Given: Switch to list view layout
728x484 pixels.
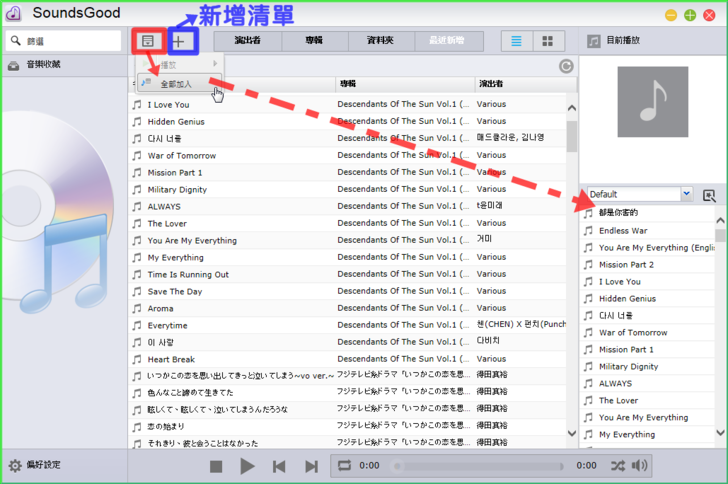Looking at the screenshot, I should pos(516,41).
